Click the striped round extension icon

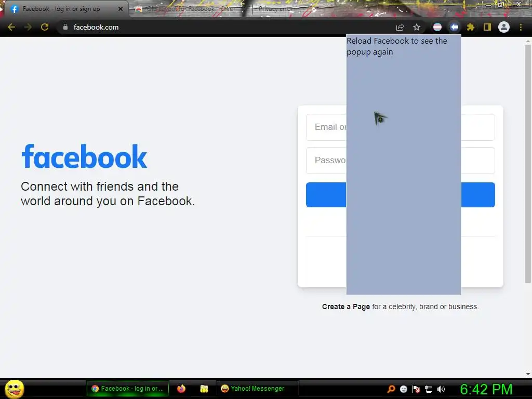tap(437, 27)
